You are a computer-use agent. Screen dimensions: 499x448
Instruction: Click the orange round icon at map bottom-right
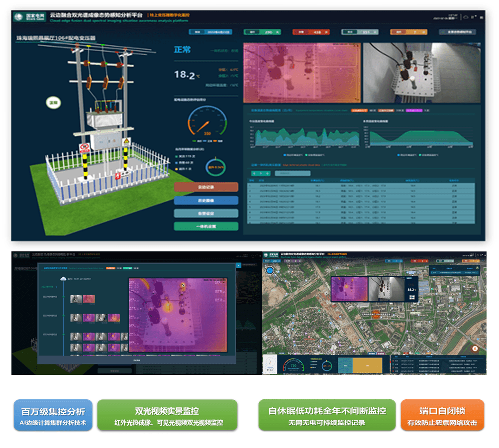(474, 348)
